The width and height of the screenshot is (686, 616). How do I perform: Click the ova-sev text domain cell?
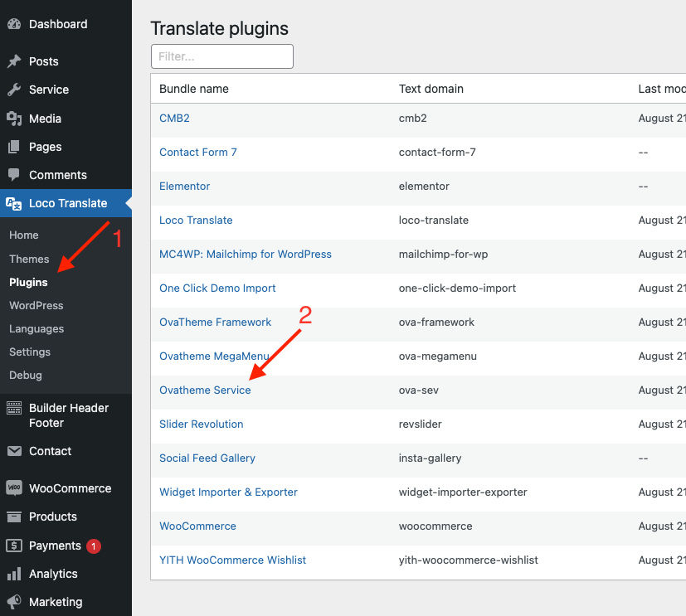419,390
